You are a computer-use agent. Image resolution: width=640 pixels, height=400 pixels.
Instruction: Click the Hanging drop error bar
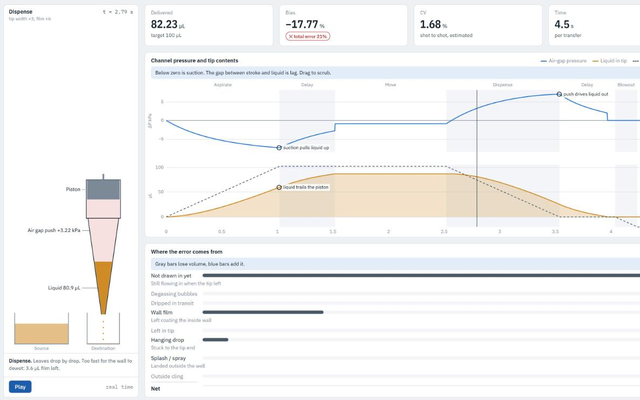pos(216,340)
